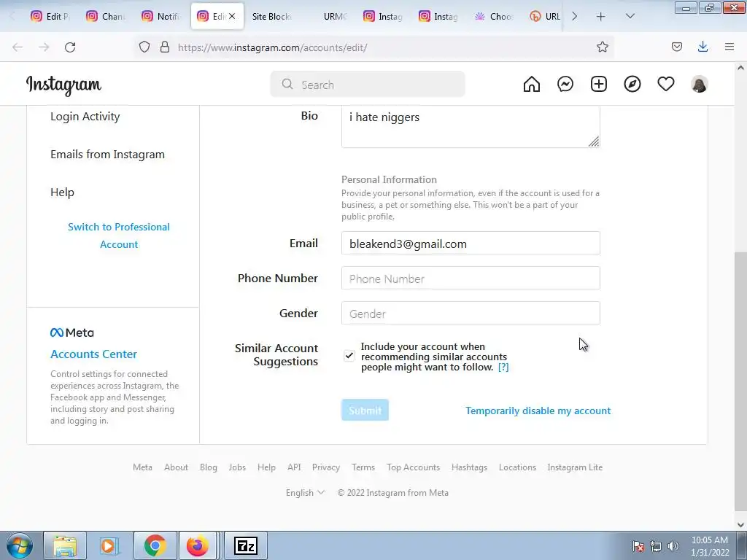Open the Blog footer link

(208, 467)
